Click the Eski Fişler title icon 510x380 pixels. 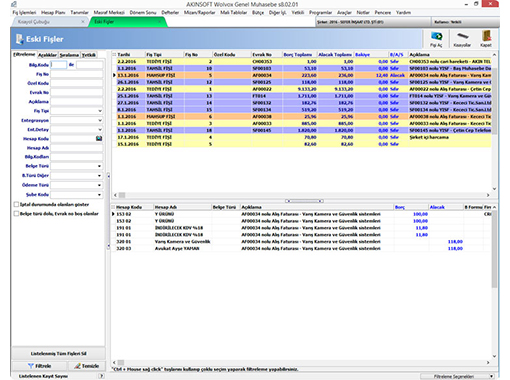tap(19, 39)
